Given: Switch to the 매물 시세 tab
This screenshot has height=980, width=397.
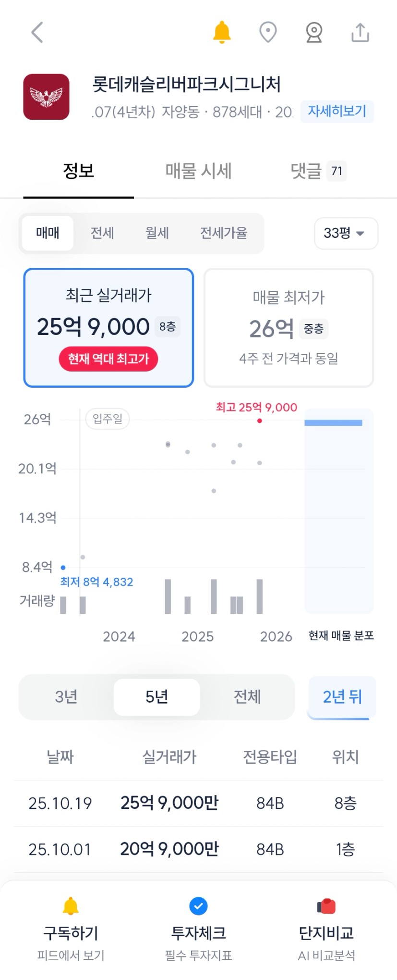Looking at the screenshot, I should [198, 171].
